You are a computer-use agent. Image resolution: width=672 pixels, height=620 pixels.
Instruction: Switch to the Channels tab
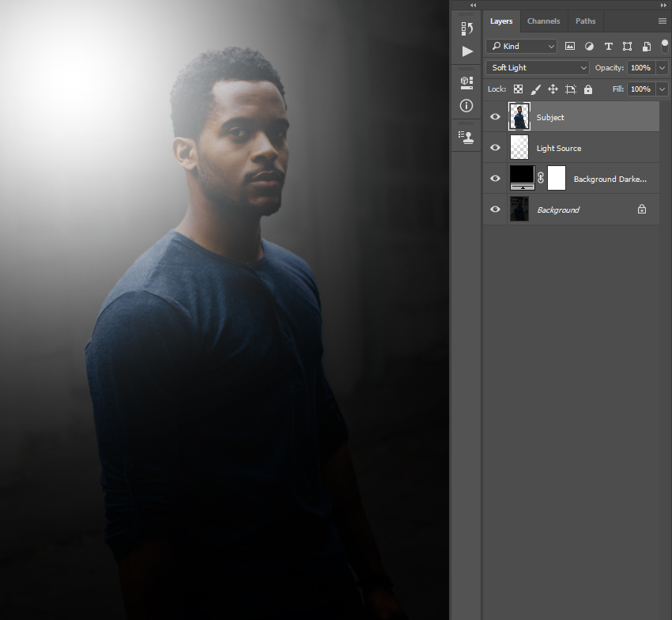543,21
